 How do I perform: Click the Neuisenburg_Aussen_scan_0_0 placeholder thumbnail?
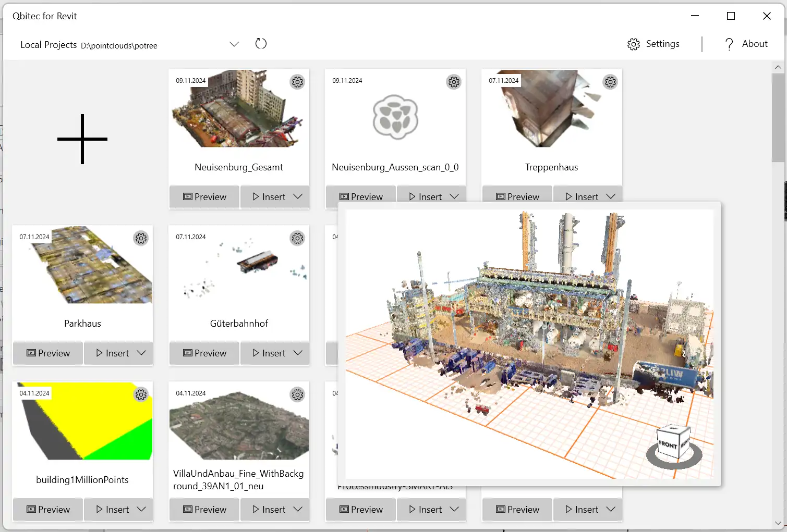[x=395, y=117]
